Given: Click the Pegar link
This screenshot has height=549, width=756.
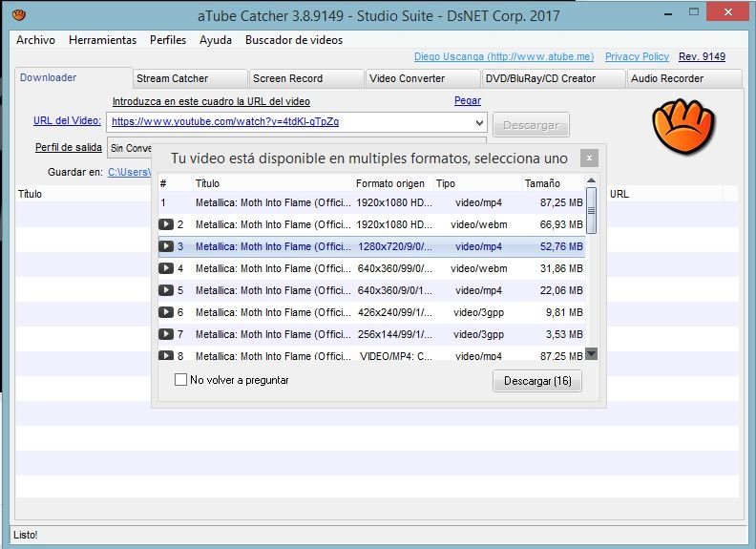Looking at the screenshot, I should 468,100.
